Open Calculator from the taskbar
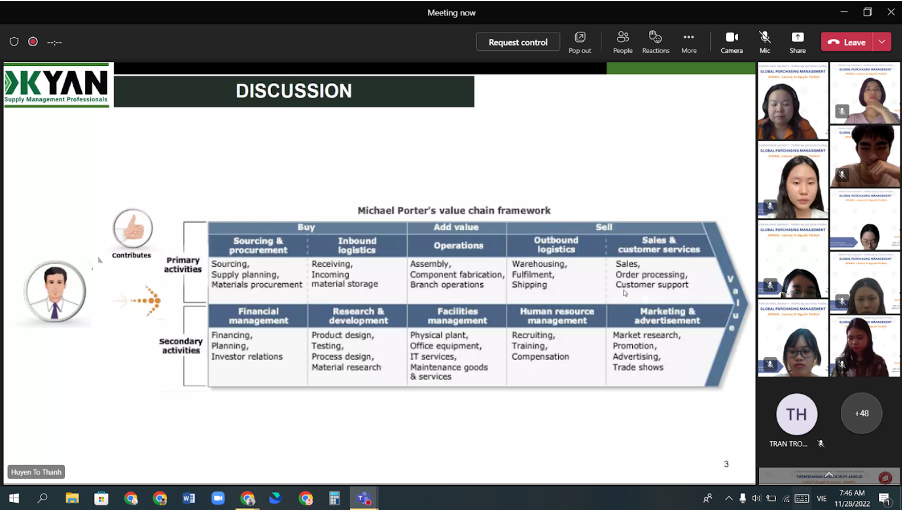 (334, 498)
